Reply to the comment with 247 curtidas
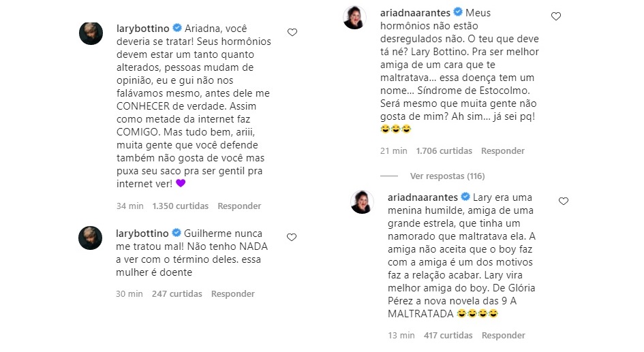Screen dimensions: 644x352 pyautogui.click(x=232, y=294)
